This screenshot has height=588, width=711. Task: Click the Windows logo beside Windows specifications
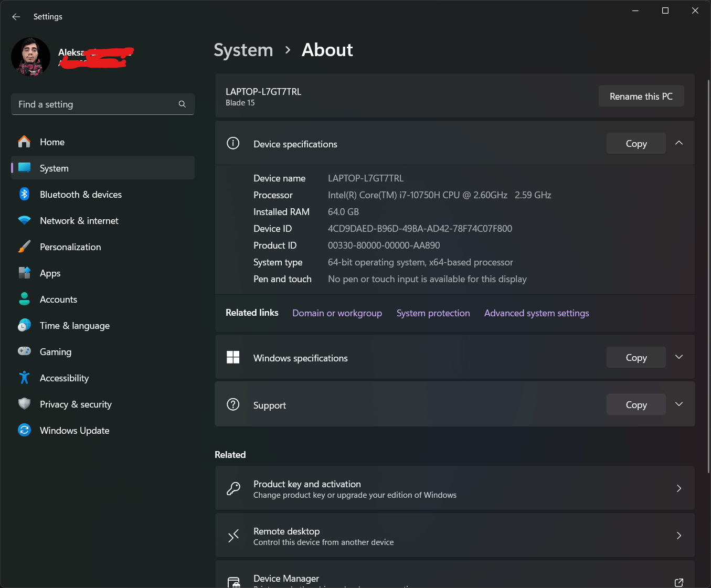tap(233, 357)
